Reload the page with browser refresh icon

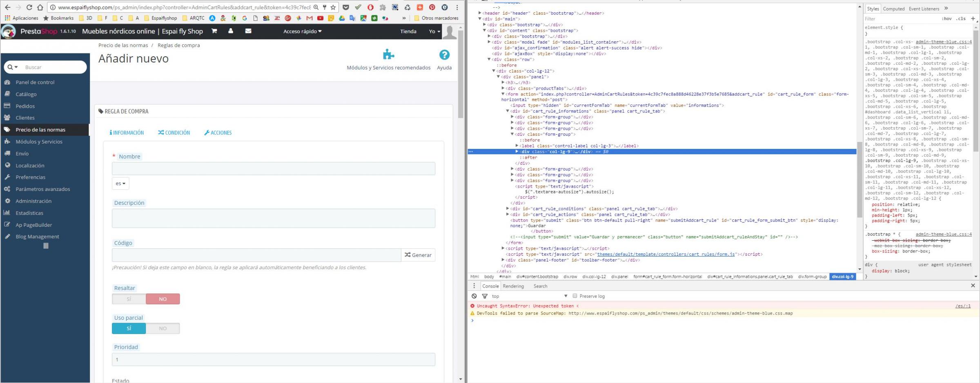click(x=29, y=7)
